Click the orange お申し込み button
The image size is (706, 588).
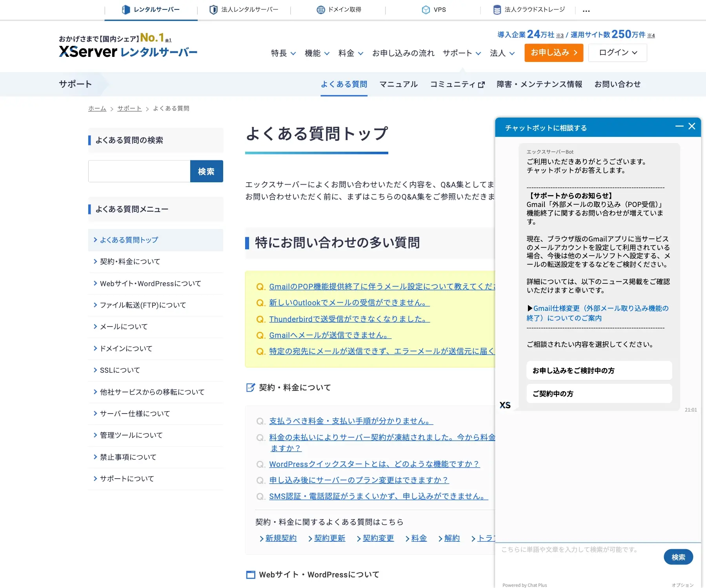pos(553,53)
